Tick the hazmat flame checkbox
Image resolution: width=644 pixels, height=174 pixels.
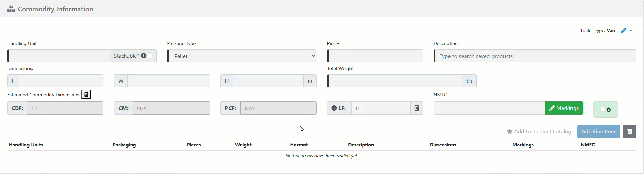[603, 109]
